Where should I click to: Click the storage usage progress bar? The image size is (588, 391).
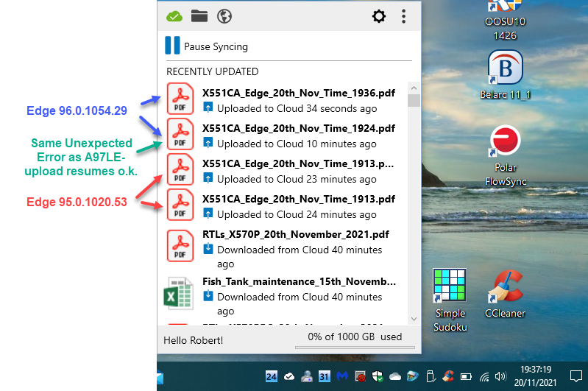click(355, 348)
